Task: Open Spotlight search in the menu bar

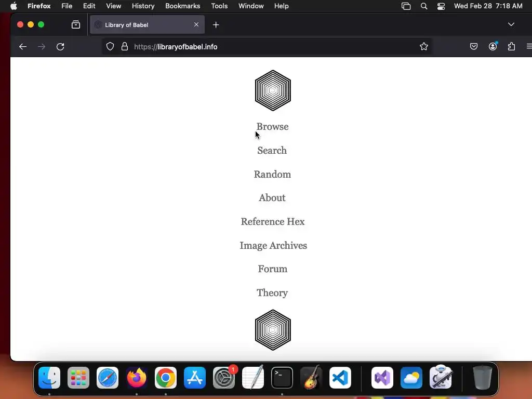Action: coord(424,6)
